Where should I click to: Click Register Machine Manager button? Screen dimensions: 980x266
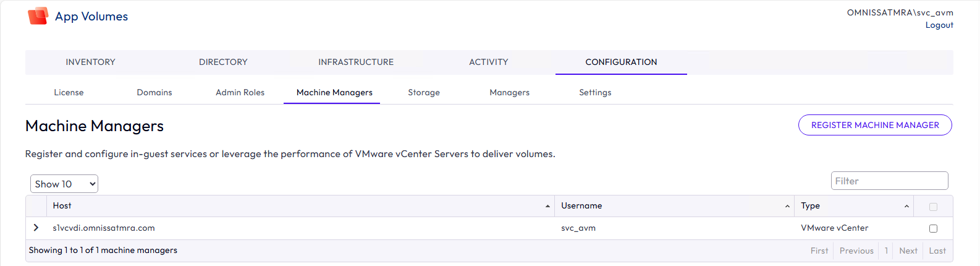tap(874, 125)
